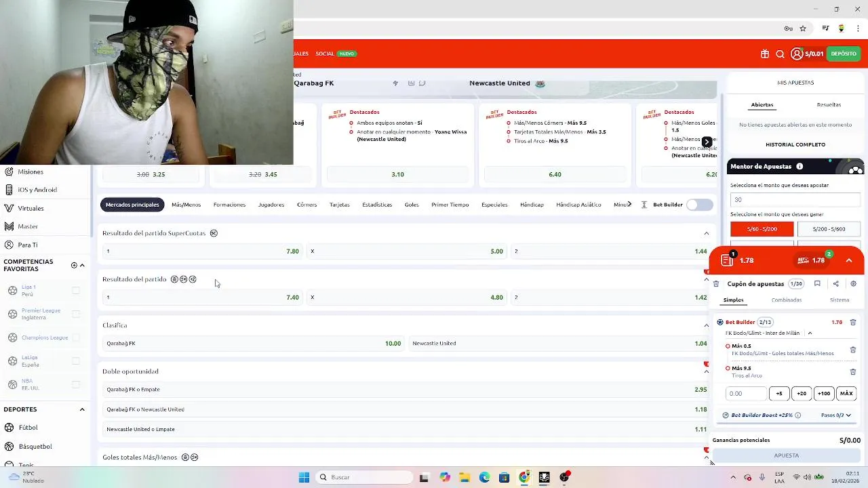The height and width of the screenshot is (488, 868).
Task: Click the bookmark icon in betting coupon
Action: pos(817,284)
